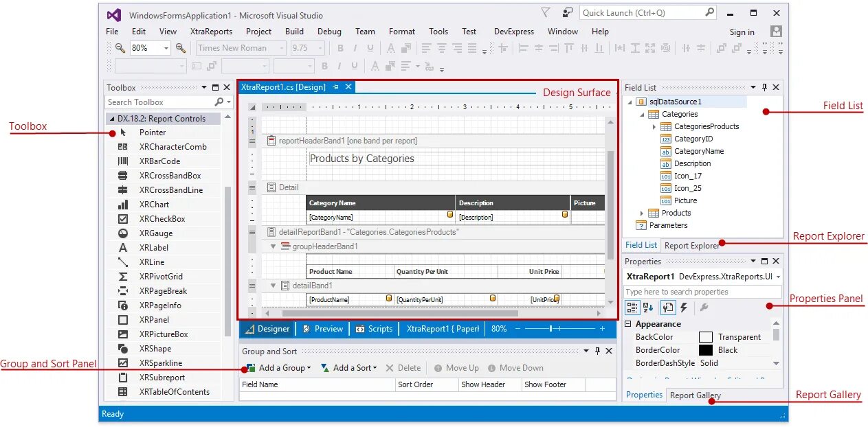Open Add a Group dropdown

point(309,369)
